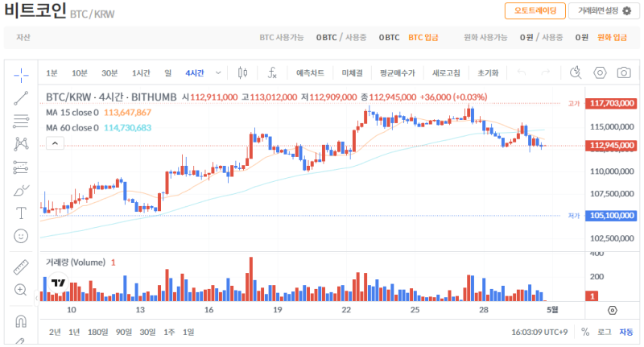
Task: Switch to 1시간 interval
Action: (141, 73)
